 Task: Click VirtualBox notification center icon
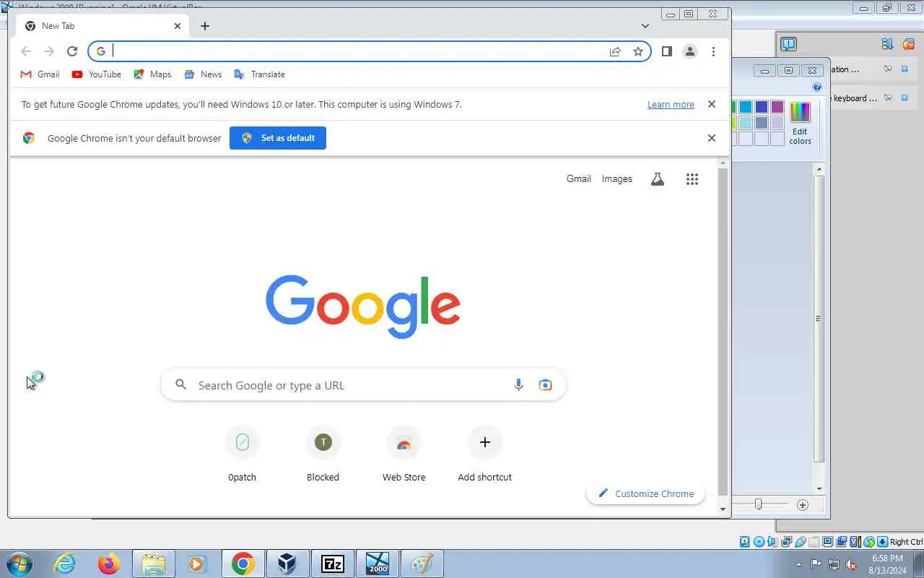click(788, 45)
